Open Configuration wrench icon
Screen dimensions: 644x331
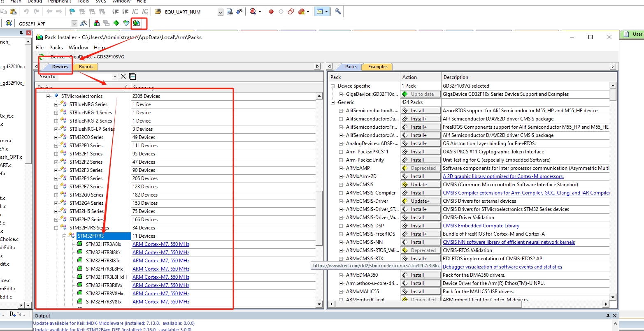pyautogui.click(x=338, y=12)
